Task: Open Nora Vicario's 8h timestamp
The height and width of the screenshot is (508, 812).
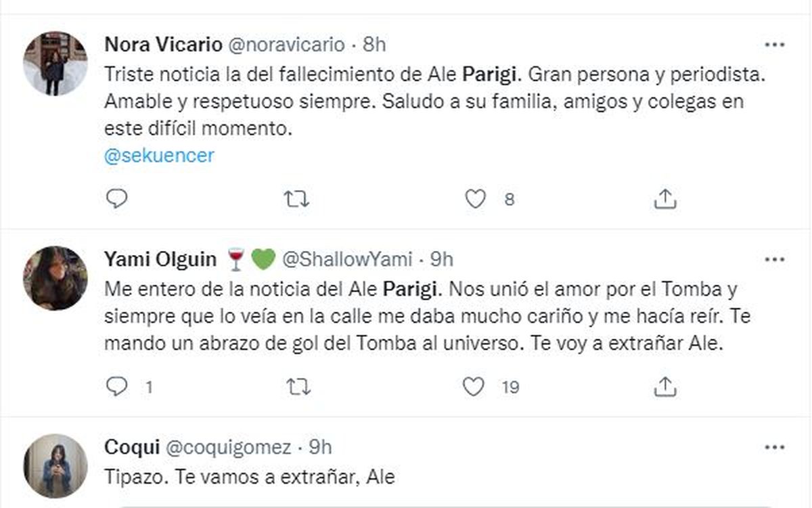Action: [374, 45]
